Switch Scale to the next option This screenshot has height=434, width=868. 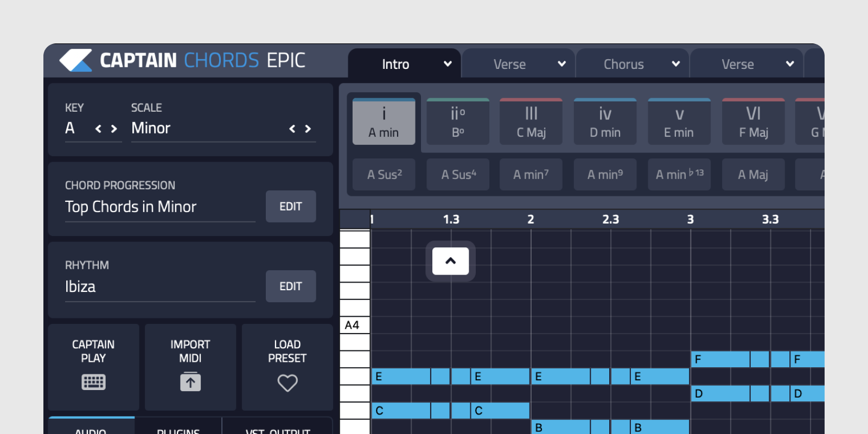(308, 129)
